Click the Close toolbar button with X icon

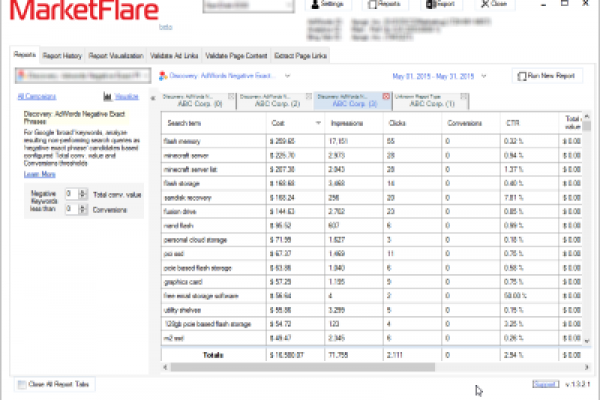pyautogui.click(x=494, y=4)
